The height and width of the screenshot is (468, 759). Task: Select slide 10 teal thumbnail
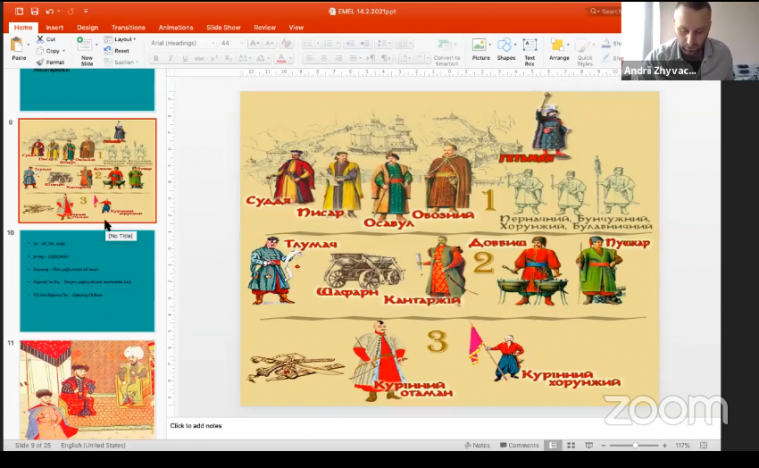click(88, 281)
